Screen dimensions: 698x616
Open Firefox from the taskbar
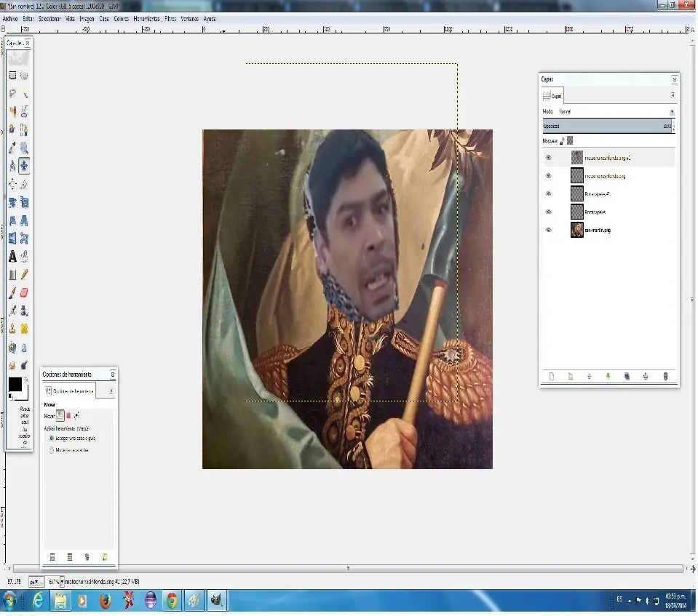coord(106,601)
